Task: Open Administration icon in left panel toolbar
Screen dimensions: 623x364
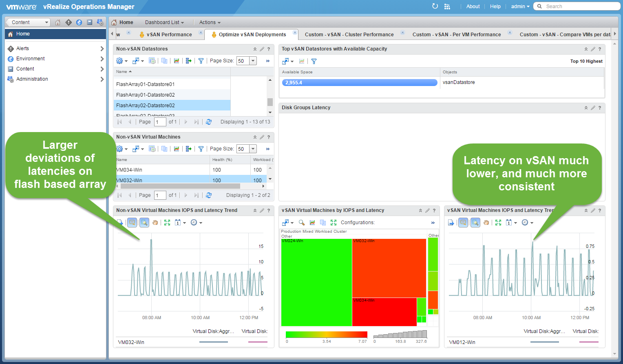Action: coord(100,22)
